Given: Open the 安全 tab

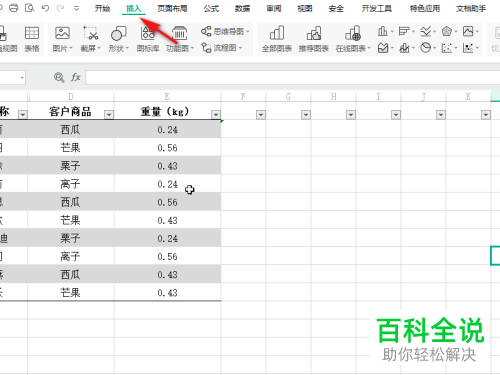Looking at the screenshot, I should click(336, 8).
